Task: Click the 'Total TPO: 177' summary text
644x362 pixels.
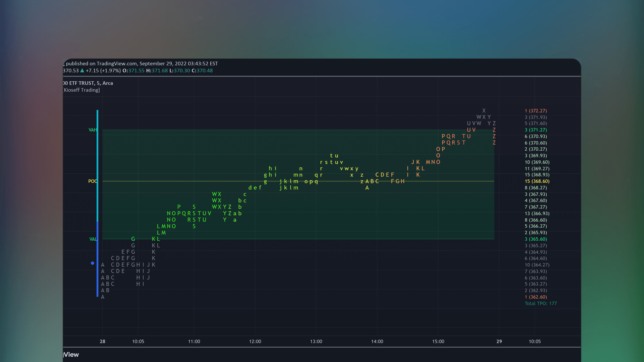Action: pyautogui.click(x=541, y=303)
